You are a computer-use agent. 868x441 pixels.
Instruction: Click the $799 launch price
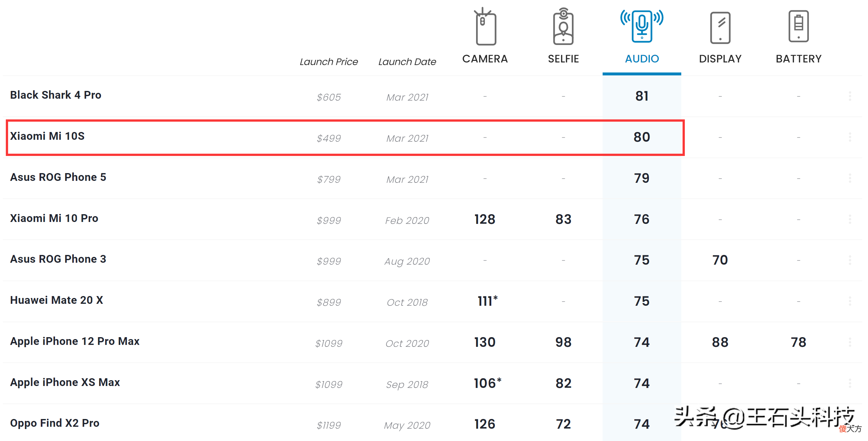[328, 179]
